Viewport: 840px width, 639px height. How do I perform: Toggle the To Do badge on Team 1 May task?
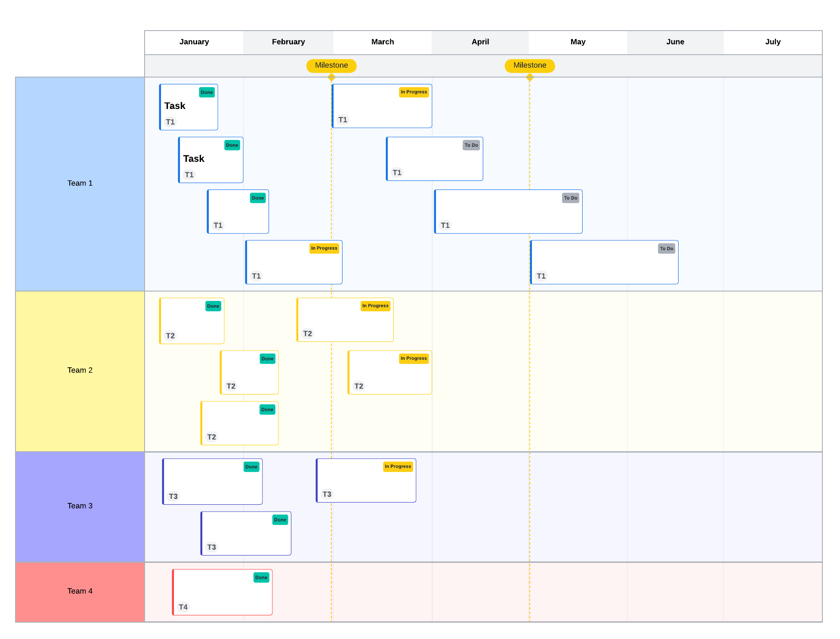click(666, 249)
